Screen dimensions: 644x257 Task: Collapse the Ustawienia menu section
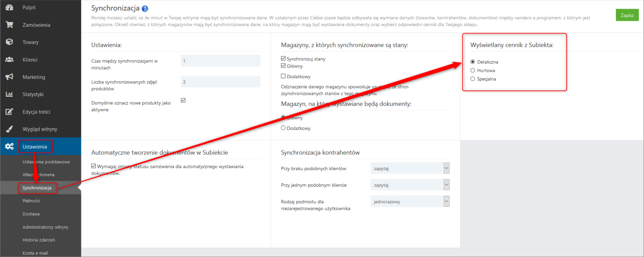(x=41, y=147)
